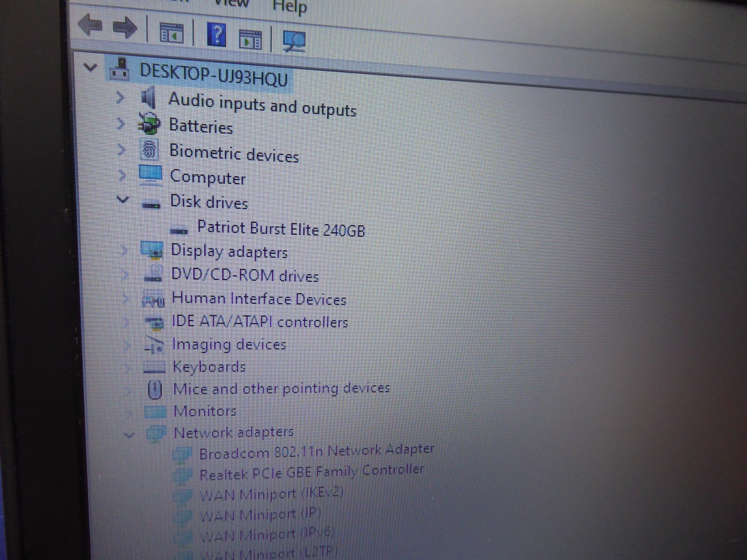Show or hide the console tree icon

click(x=171, y=34)
